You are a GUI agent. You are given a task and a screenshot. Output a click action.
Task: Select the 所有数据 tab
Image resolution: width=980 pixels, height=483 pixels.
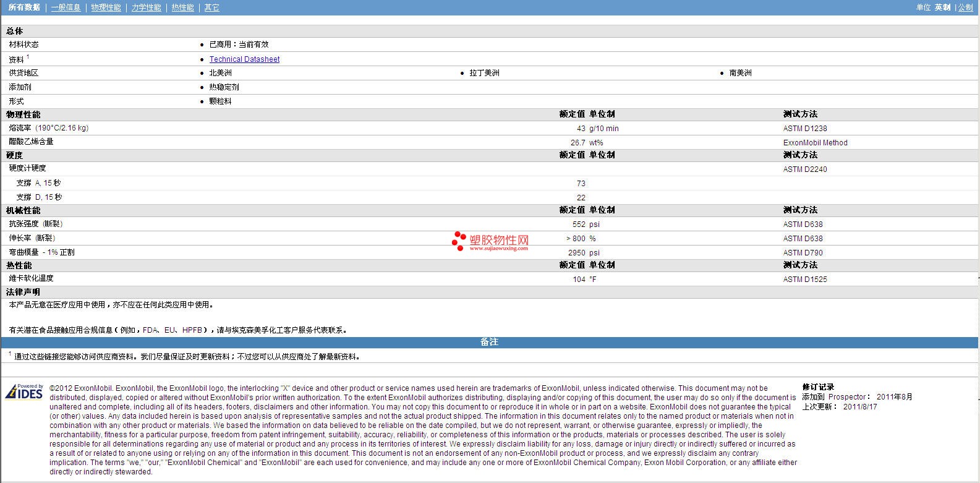point(24,7)
